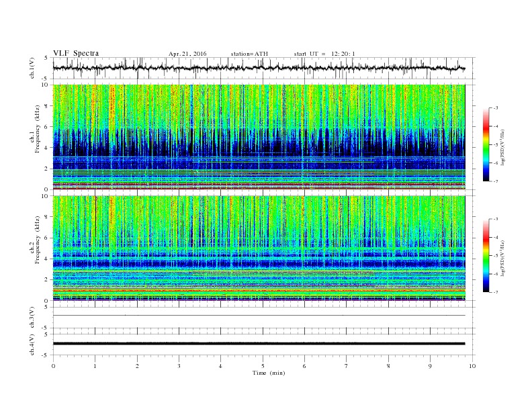Click the time axis tick label '5'
Viewport: 532px width, 411px height.
[x=263, y=366]
